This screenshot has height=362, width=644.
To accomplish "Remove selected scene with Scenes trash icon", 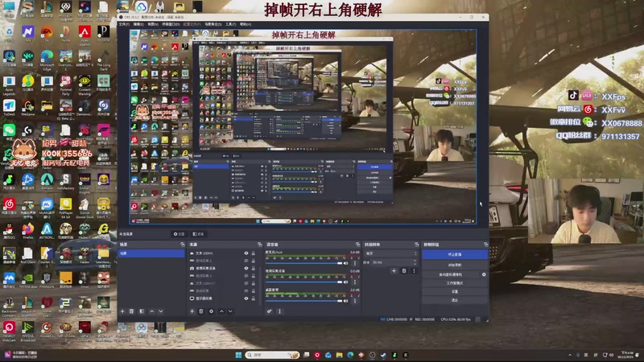I will [131, 311].
